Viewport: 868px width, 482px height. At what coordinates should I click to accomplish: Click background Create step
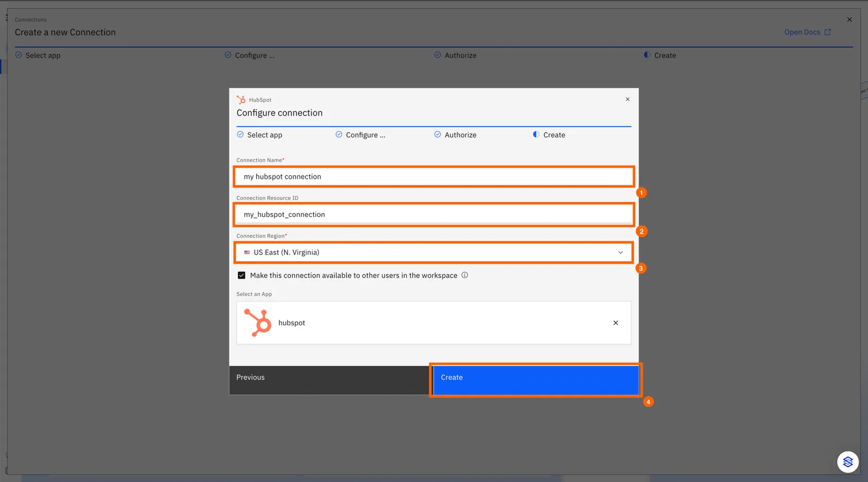pos(660,55)
